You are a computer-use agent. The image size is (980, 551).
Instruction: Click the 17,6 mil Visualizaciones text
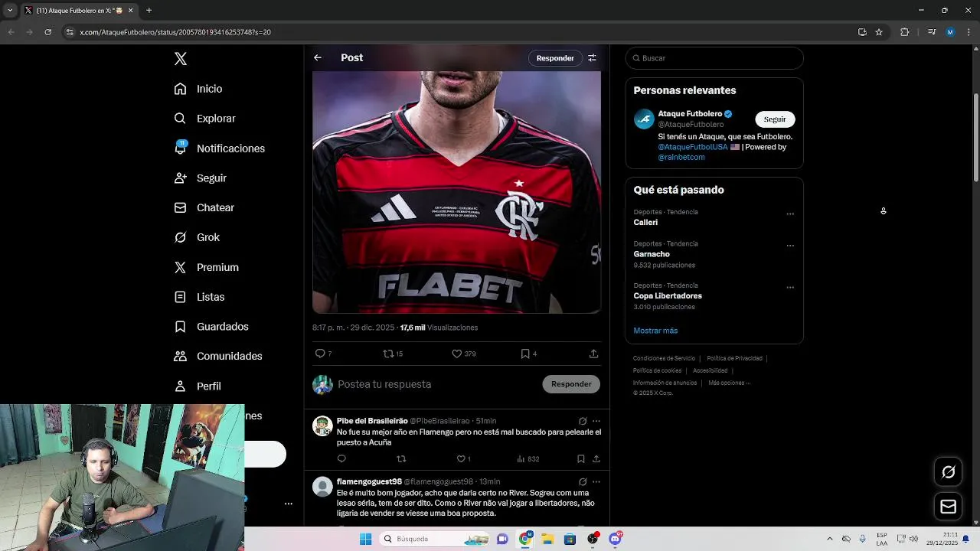tap(439, 328)
